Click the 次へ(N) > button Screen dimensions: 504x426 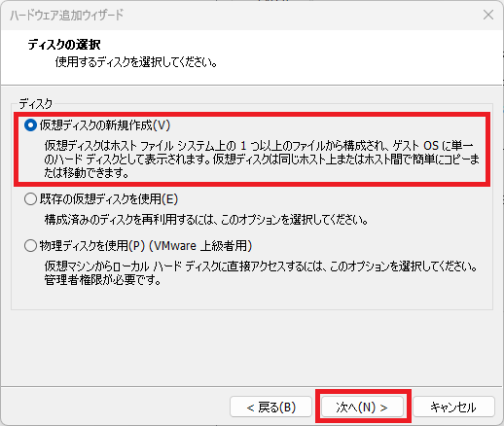click(x=362, y=407)
